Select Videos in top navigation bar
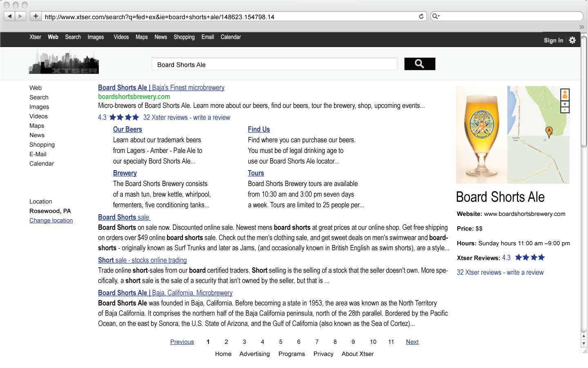 [x=121, y=37]
